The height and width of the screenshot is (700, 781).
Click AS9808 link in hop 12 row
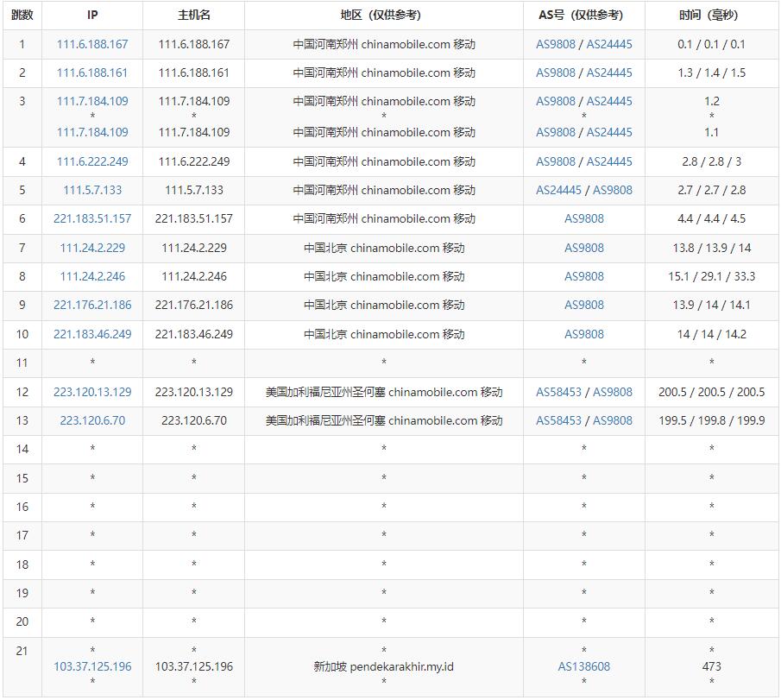(612, 392)
